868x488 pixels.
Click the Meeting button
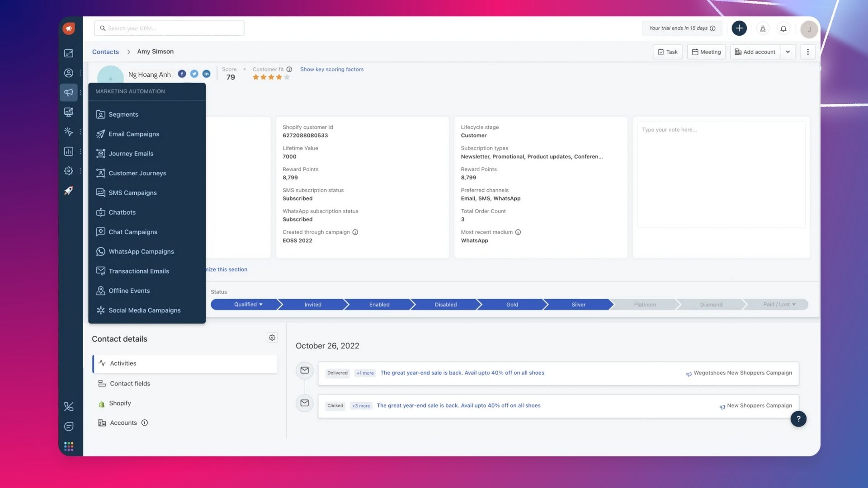(707, 52)
